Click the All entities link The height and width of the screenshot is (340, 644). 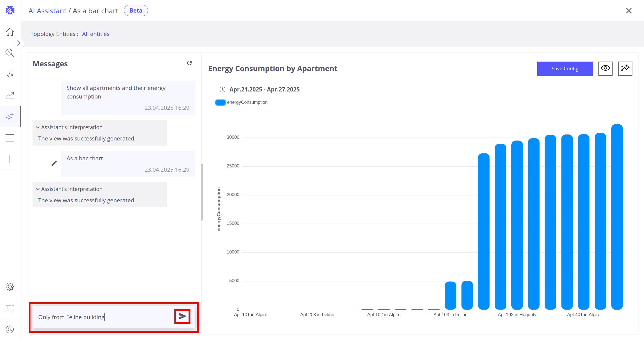[x=96, y=34]
